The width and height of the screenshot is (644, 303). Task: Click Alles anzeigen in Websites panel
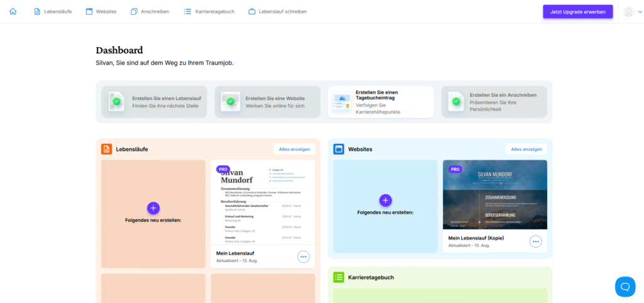526,149
